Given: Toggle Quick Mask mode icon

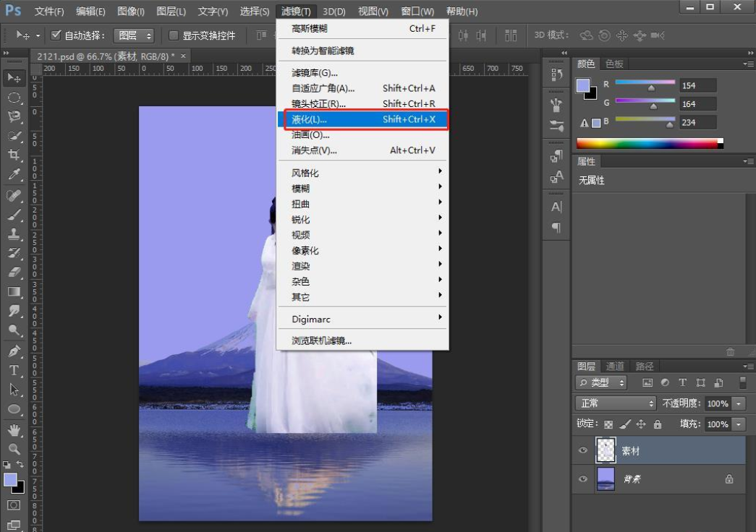Looking at the screenshot, I should (14, 505).
